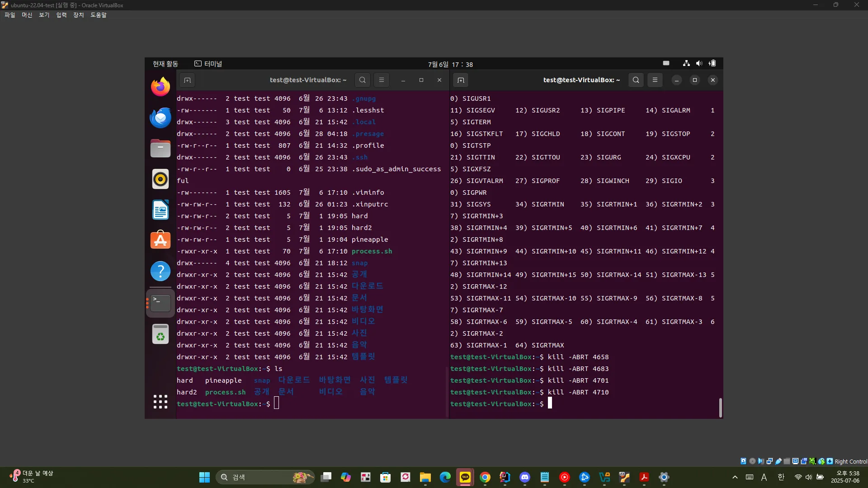
Task: Click the 'Right Control' host key label
Action: point(851,461)
